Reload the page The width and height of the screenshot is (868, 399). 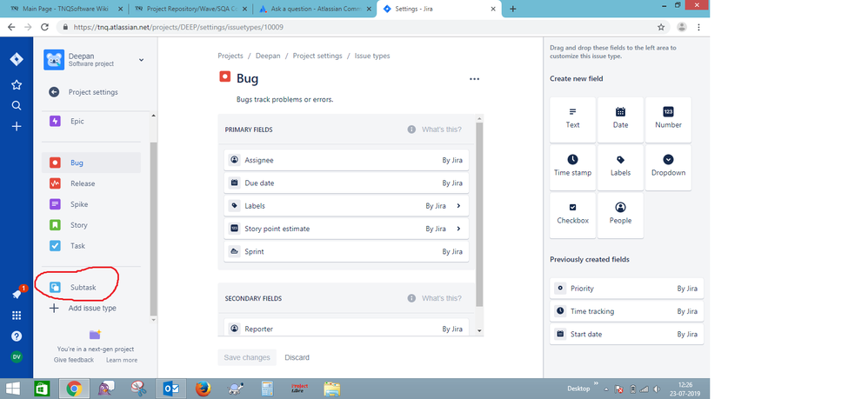coord(45,27)
